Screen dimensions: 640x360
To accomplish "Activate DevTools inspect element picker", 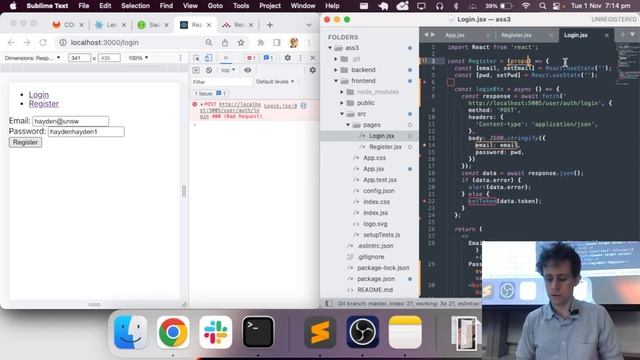I will (196, 58).
